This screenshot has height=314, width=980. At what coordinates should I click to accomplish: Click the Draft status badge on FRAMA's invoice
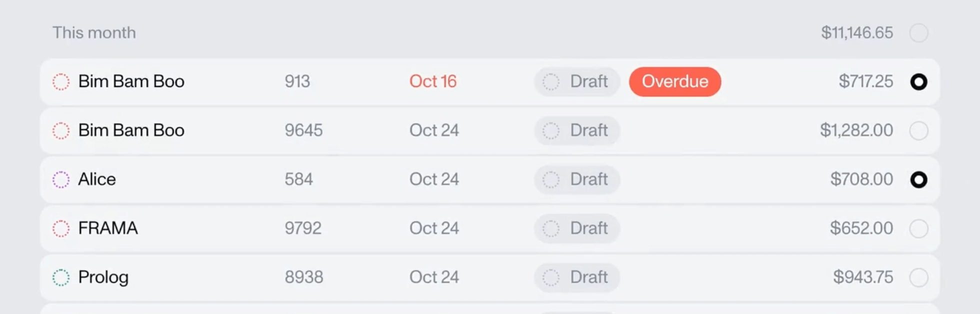(x=577, y=228)
